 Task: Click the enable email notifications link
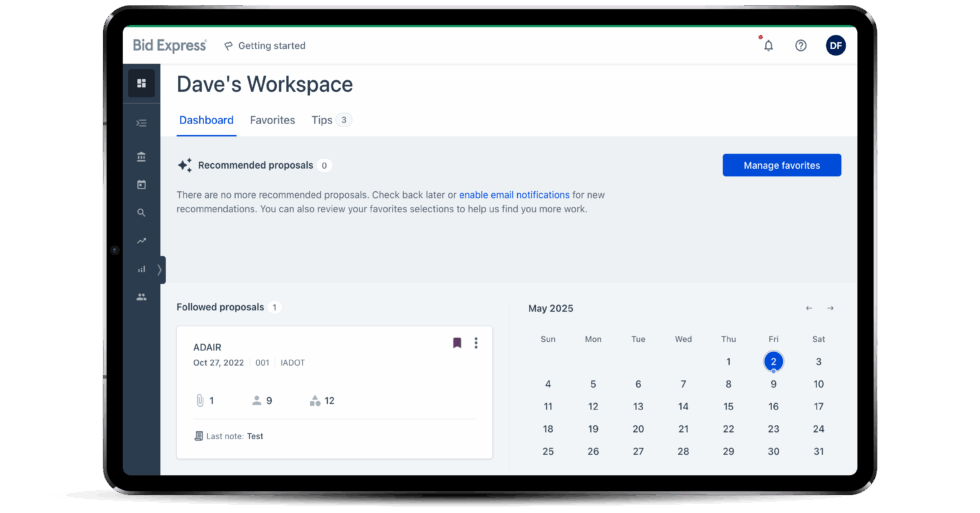pyautogui.click(x=514, y=195)
